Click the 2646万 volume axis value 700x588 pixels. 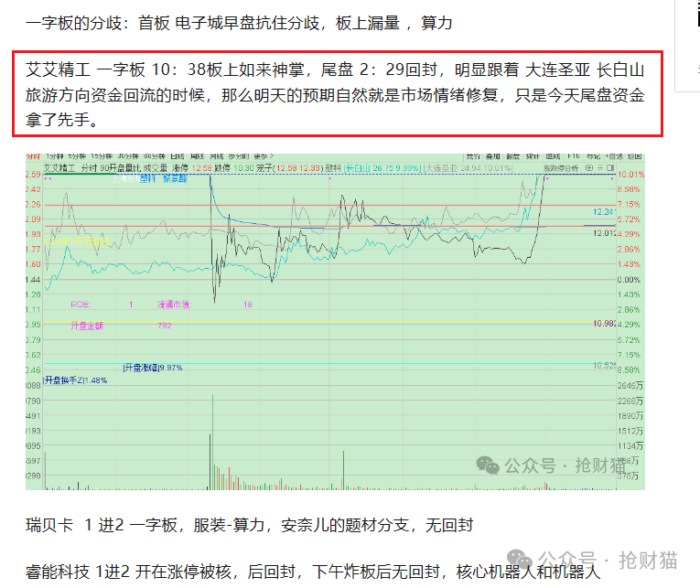coord(630,386)
